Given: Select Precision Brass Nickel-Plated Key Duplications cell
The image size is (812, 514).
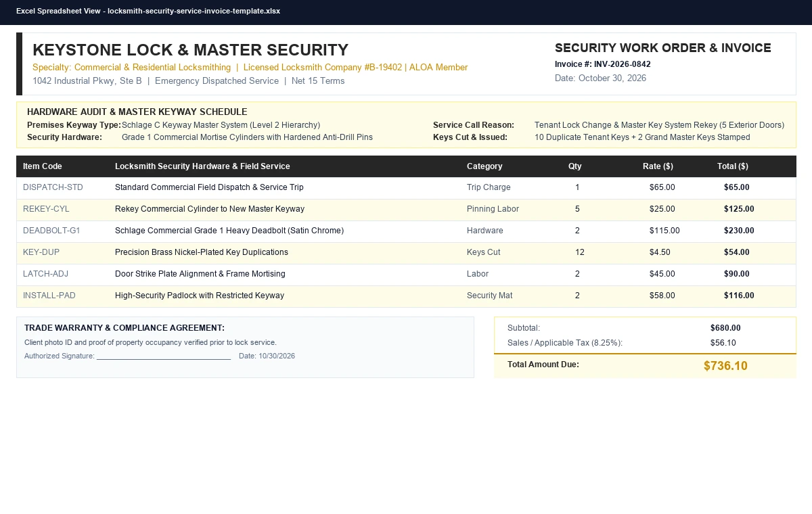Looking at the screenshot, I should [x=202, y=252].
